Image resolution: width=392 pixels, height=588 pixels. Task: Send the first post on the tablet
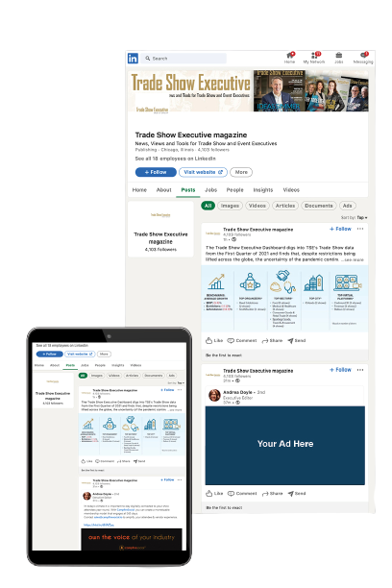[138, 461]
